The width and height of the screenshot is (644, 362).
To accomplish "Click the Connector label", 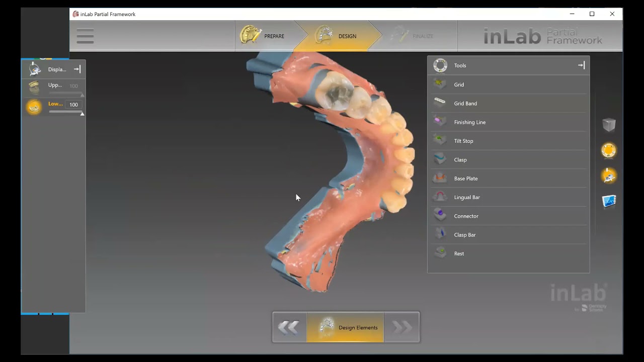I will coord(466,216).
